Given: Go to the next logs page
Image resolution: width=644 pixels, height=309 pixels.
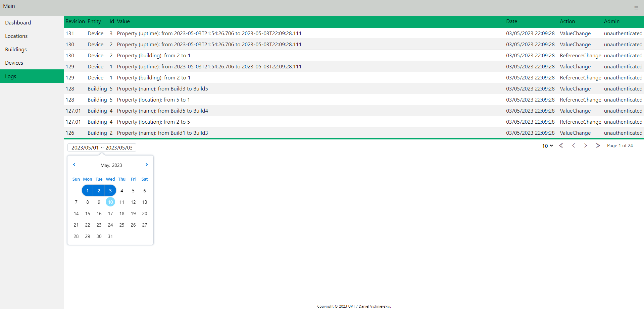Looking at the screenshot, I should click(585, 145).
